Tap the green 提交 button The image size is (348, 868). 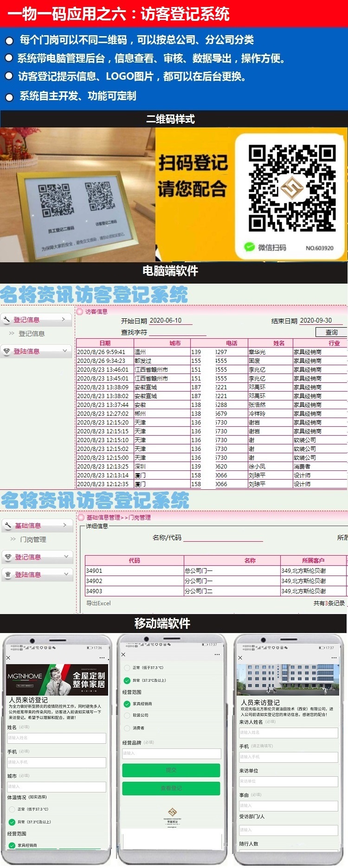[171, 770]
